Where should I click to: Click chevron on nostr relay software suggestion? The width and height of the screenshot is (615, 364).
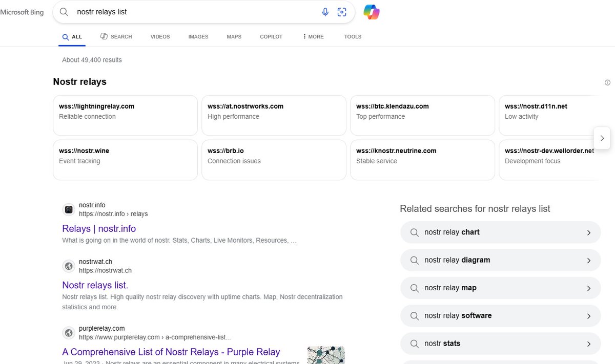click(589, 316)
